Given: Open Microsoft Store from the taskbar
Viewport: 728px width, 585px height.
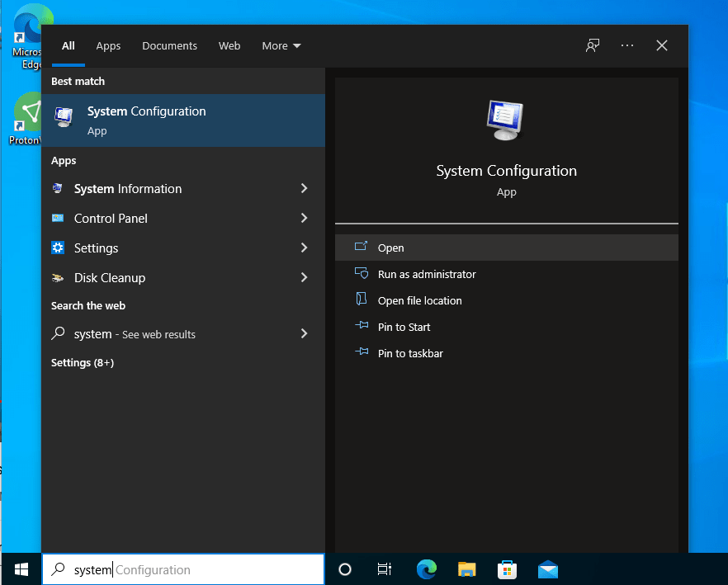Looking at the screenshot, I should tap(507, 569).
